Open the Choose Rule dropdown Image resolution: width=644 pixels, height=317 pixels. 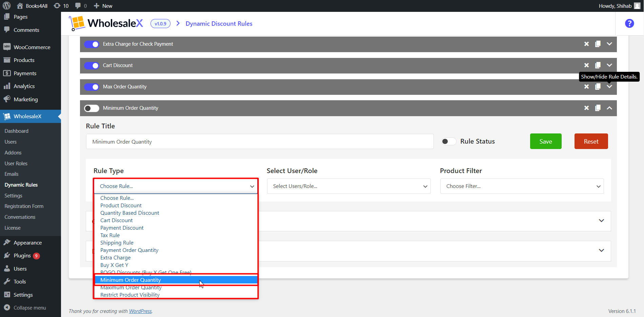[176, 186]
